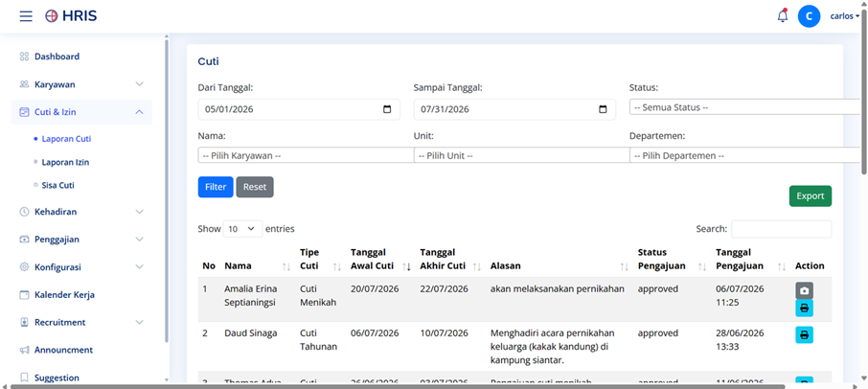This screenshot has height=389, width=868.
Task: Open the Pilih Departemen dropdown
Action: click(x=745, y=155)
